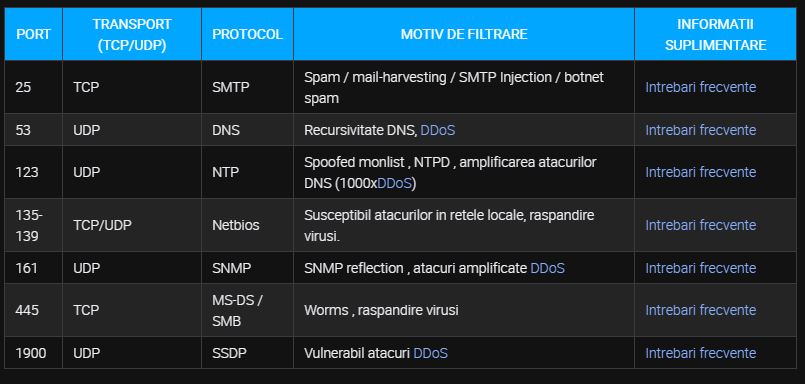This screenshot has width=805, height=384.
Task: Select the port 1900 cell
Action: click(x=33, y=353)
